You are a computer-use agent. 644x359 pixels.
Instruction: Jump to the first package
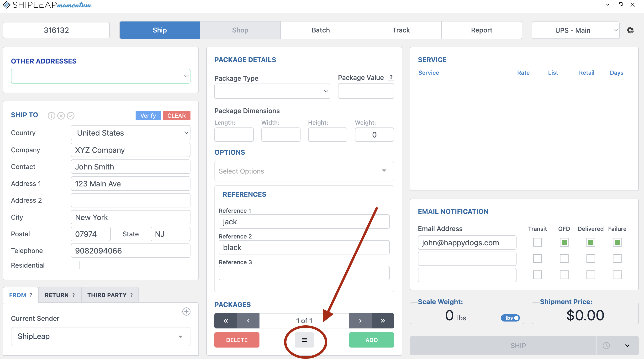point(226,321)
